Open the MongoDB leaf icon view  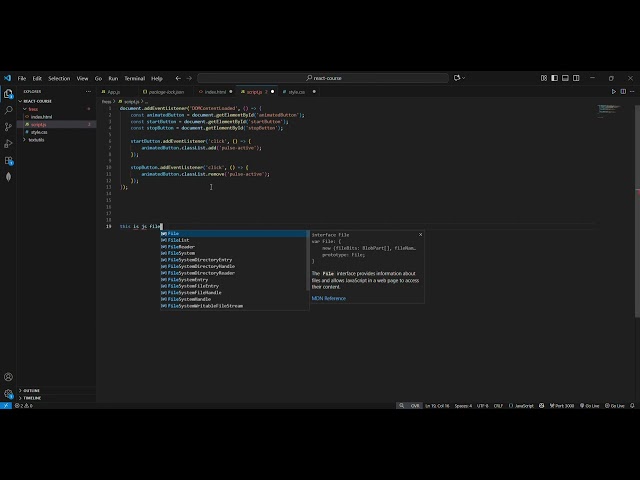(x=8, y=177)
